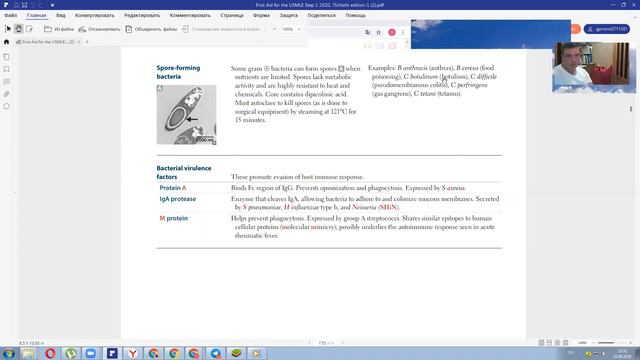The height and width of the screenshot is (360, 640).
Task: Open the Конвертировать tab
Action: pyautogui.click(x=95, y=15)
